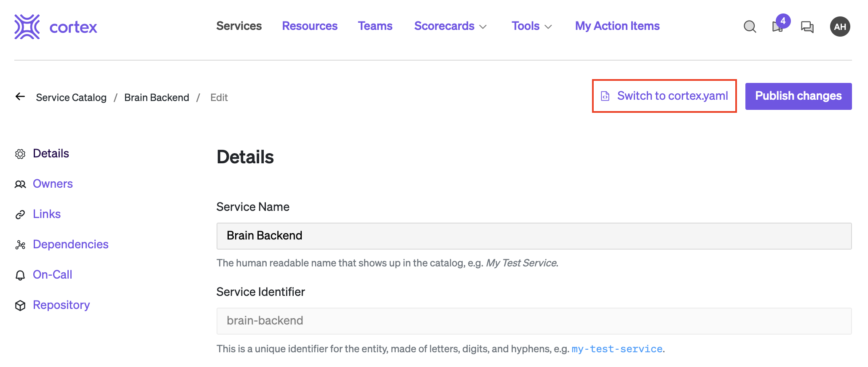Go to Service Catalog breadcrumb
This screenshot has height=367, width=868.
coord(71,98)
